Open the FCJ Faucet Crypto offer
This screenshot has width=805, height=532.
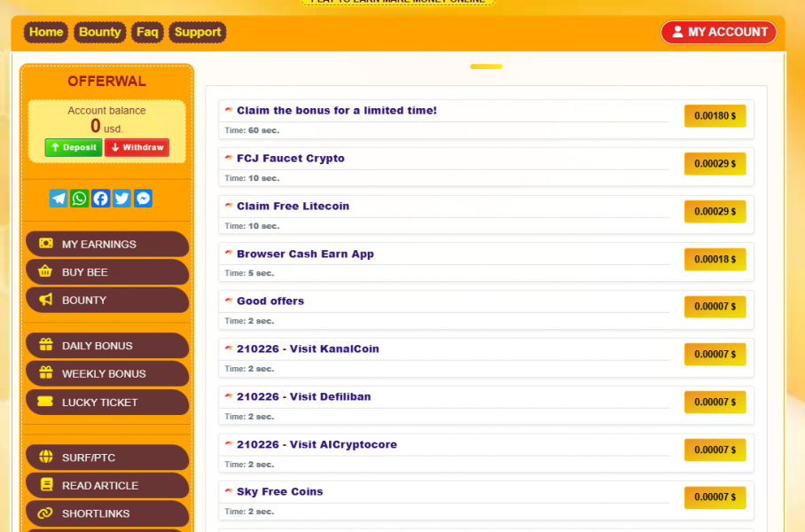pyautogui.click(x=291, y=159)
